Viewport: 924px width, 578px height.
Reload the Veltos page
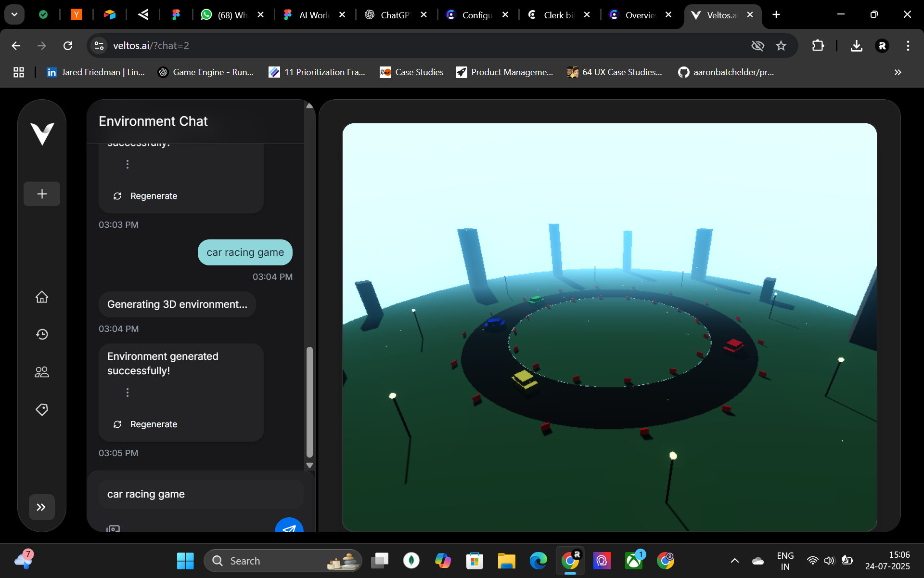[68, 46]
